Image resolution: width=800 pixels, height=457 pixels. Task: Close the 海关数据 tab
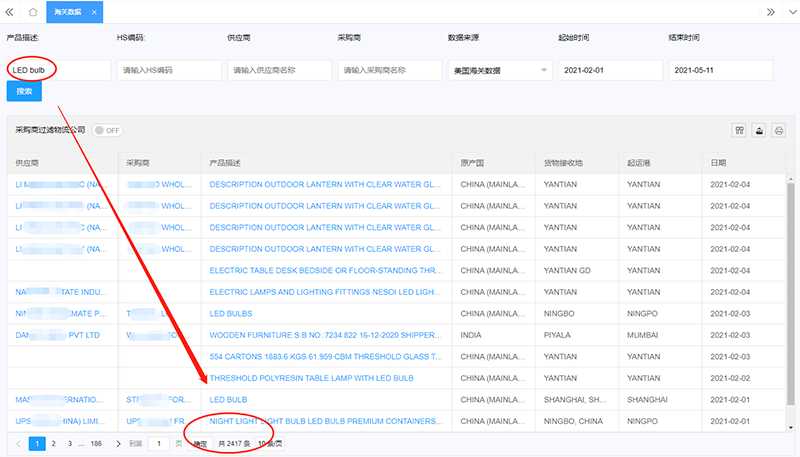coord(94,12)
